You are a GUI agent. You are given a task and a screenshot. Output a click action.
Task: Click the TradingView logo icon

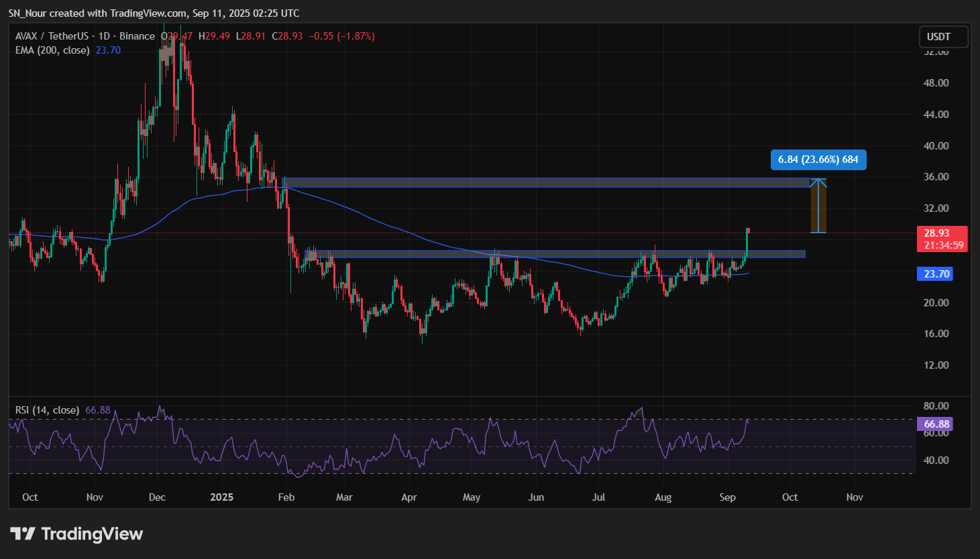tap(23, 534)
